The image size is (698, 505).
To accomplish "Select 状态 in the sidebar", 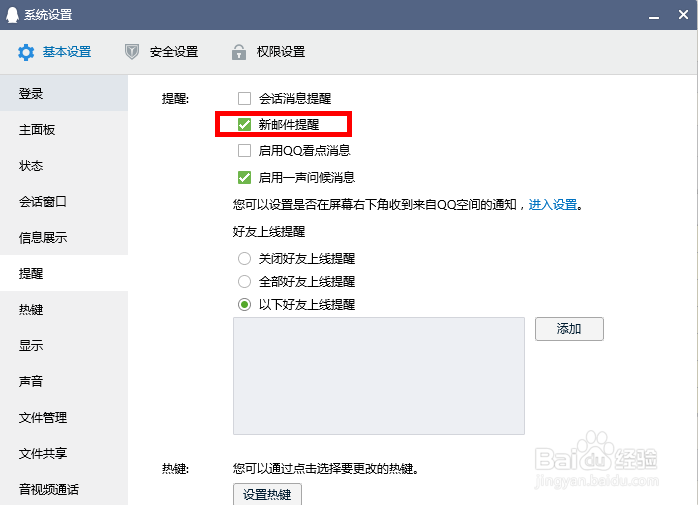I will pyautogui.click(x=64, y=166).
